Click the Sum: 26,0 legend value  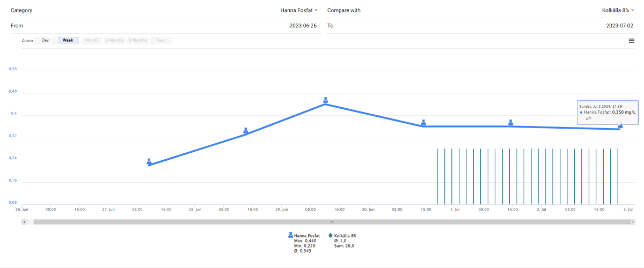pos(344,246)
